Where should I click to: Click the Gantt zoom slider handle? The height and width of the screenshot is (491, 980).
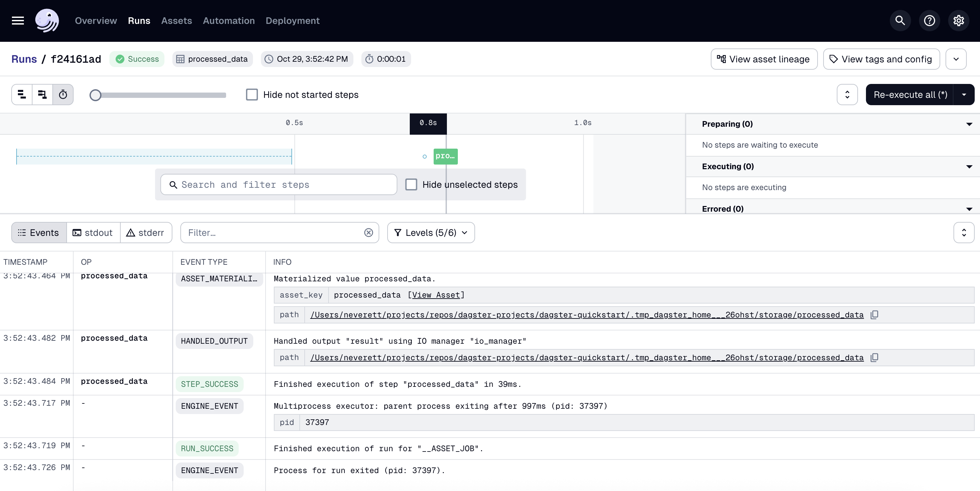pos(95,95)
